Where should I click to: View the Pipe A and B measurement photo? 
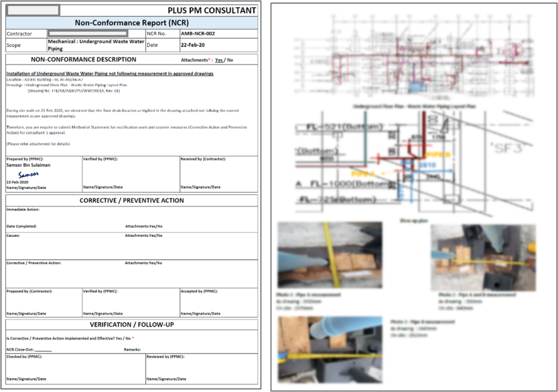click(x=482, y=257)
